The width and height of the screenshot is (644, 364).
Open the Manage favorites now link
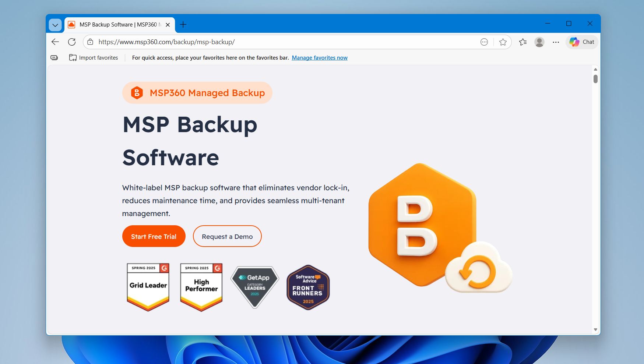319,57
